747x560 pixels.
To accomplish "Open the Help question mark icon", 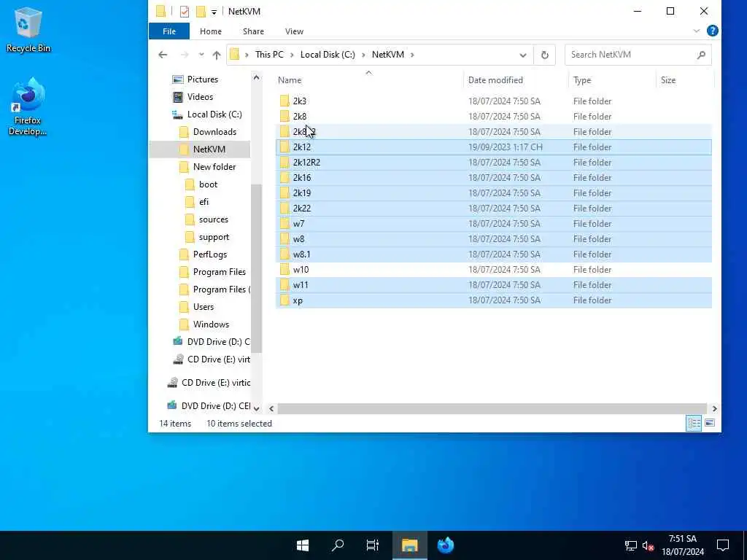I will coord(712,31).
